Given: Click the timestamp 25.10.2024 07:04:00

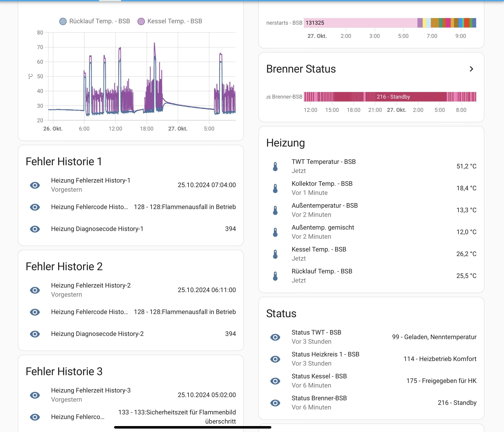Looking at the screenshot, I should 207,185.
